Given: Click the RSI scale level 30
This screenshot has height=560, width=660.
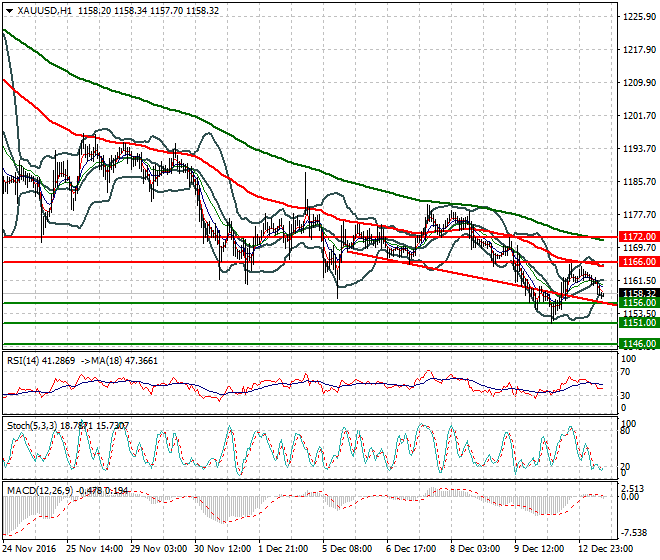Looking at the screenshot, I should tap(625, 395).
